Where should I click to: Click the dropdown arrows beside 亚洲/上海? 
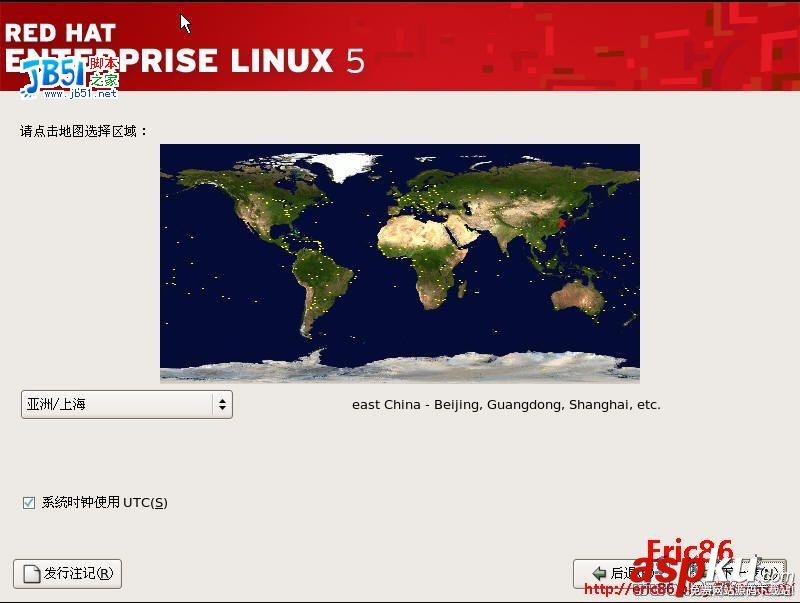[222, 405]
